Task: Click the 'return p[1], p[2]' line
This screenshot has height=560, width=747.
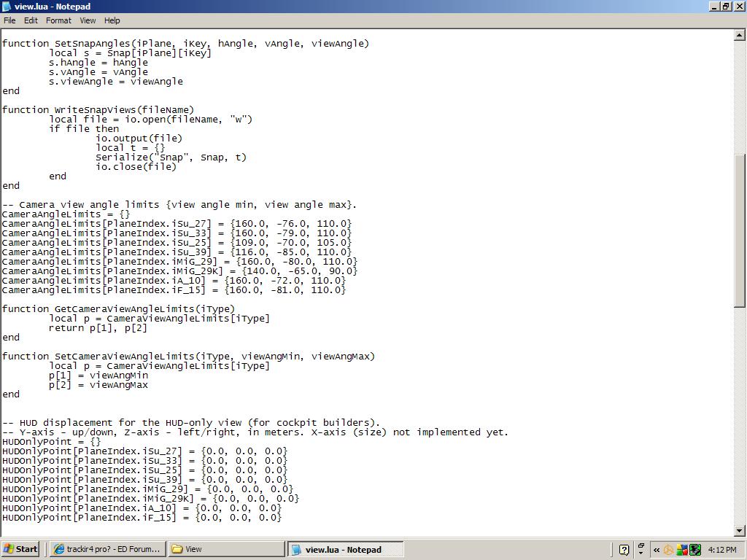Action: click(x=98, y=328)
